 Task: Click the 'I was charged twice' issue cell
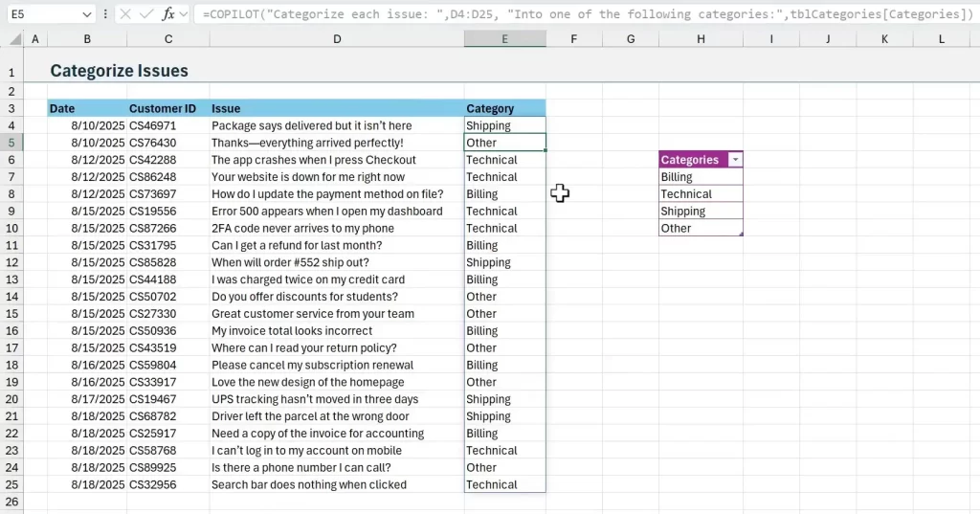(335, 279)
